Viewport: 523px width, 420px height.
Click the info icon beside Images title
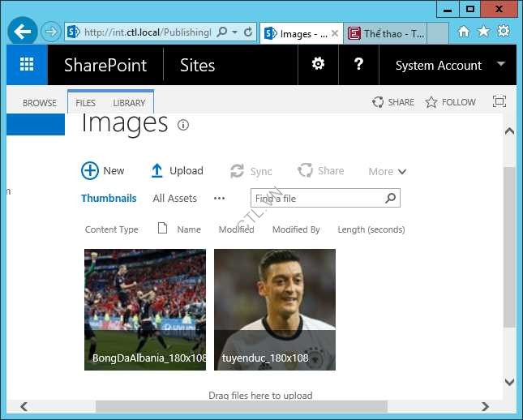tap(183, 125)
